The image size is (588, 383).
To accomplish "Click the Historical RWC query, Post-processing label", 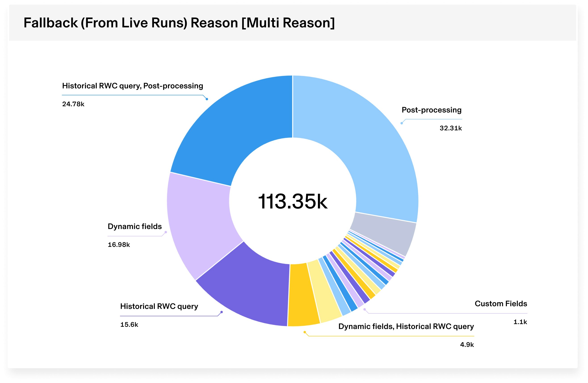I will click(x=132, y=86).
